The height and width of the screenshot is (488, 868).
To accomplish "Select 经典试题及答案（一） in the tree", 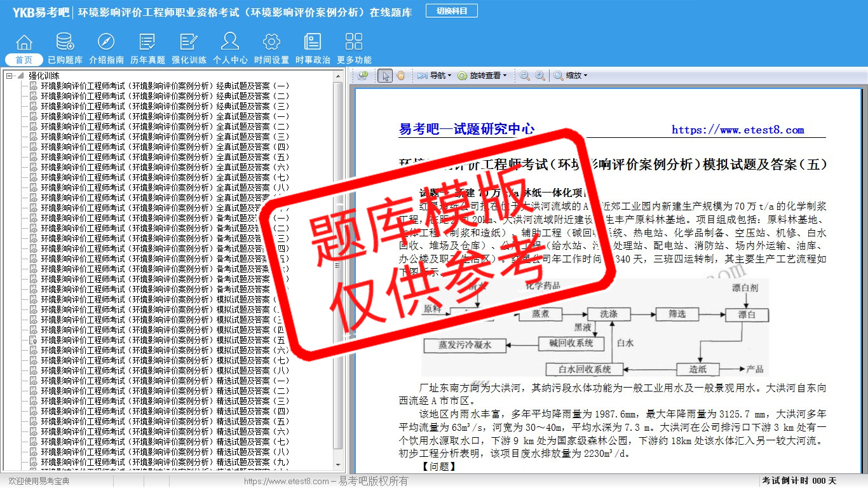I will pyautogui.click(x=165, y=86).
